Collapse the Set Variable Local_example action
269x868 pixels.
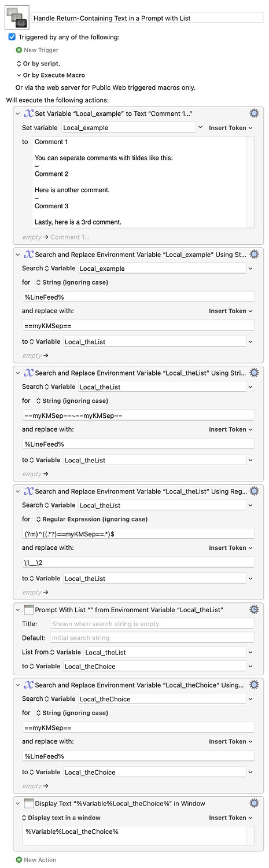[x=18, y=113]
